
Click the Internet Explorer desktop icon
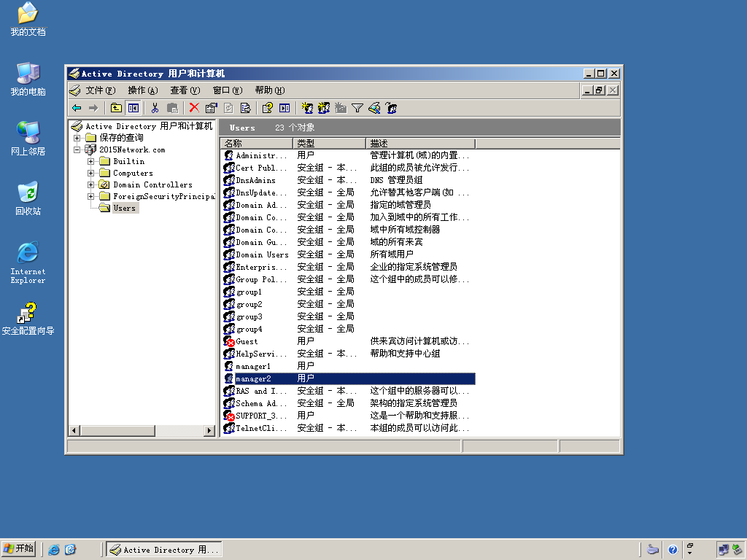click(x=28, y=262)
